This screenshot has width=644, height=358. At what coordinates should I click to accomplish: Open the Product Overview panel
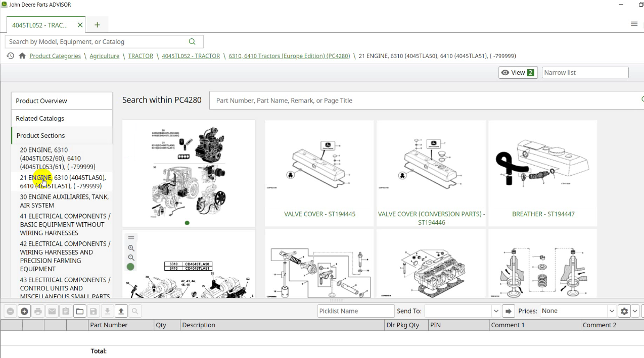pos(62,101)
